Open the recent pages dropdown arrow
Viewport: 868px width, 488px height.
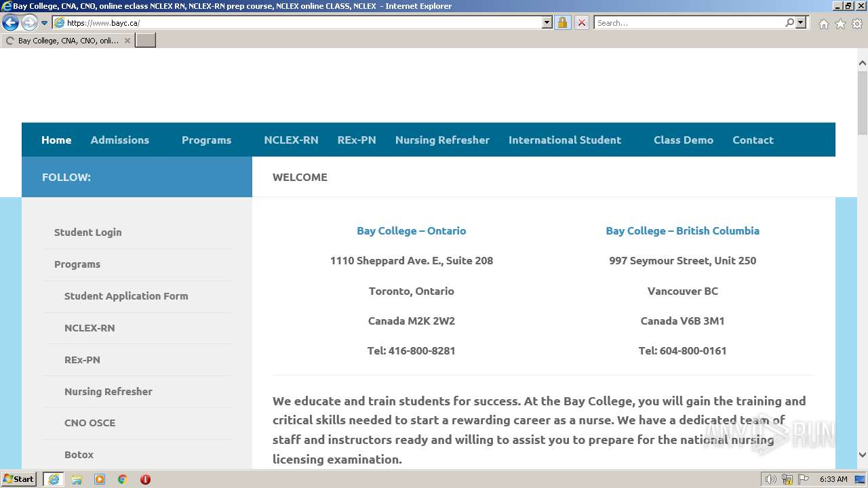tap(45, 23)
